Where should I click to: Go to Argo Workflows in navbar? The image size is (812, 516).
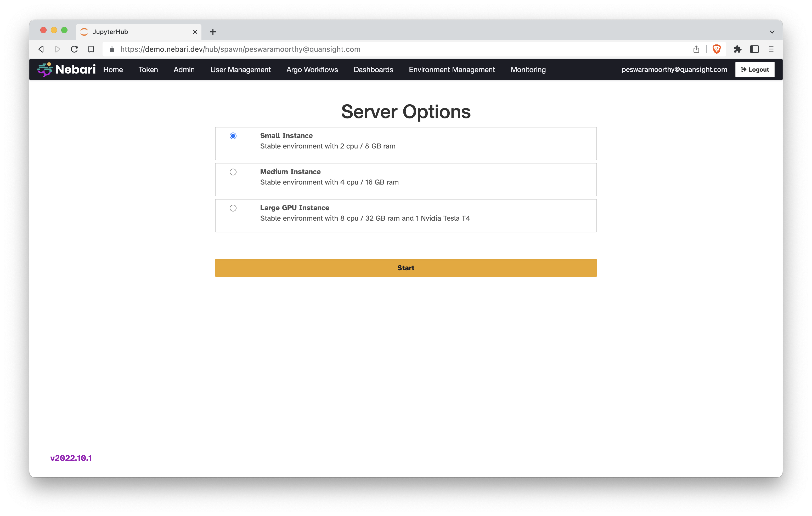coord(312,70)
